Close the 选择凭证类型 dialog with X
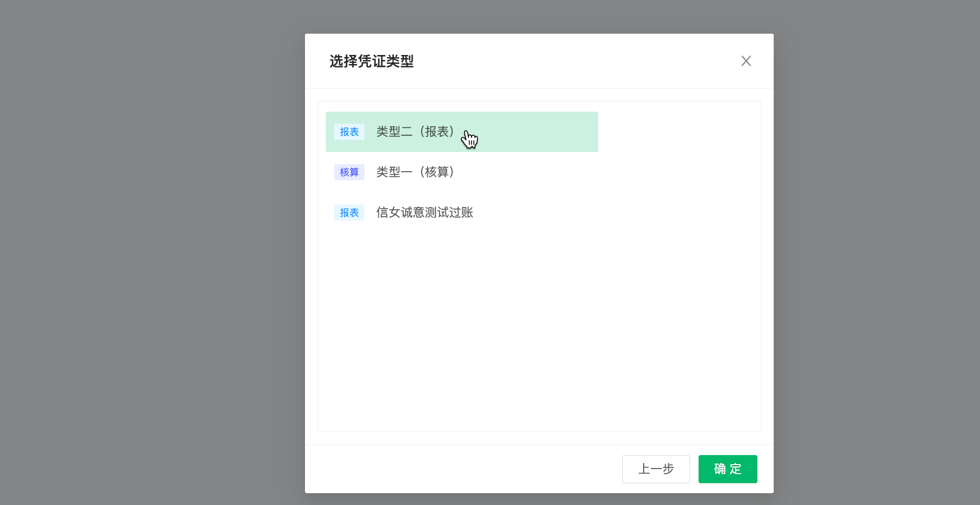This screenshot has width=980, height=505. coord(746,61)
